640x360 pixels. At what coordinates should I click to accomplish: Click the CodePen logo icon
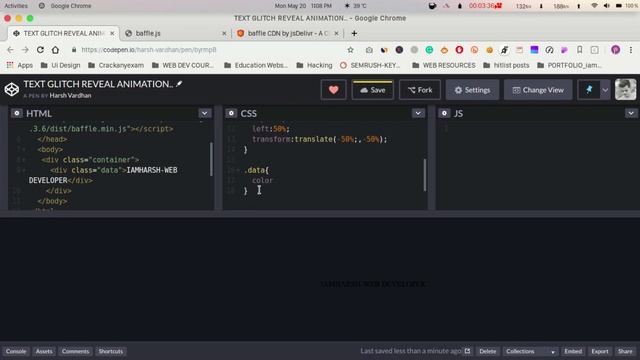point(12,89)
